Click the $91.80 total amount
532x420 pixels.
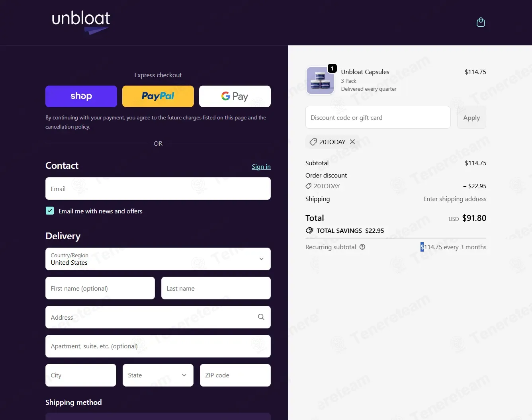(474, 218)
